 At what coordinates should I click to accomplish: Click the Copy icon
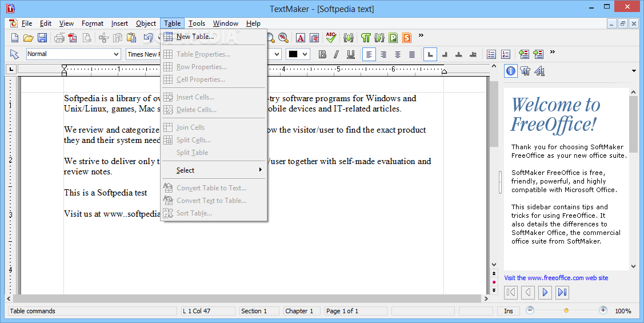[118, 38]
